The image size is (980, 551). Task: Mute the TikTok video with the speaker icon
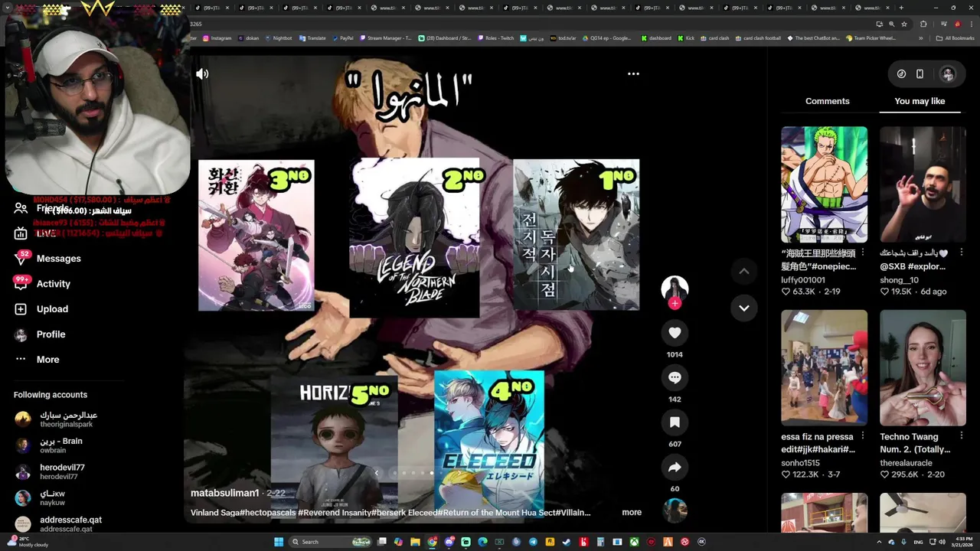point(202,74)
